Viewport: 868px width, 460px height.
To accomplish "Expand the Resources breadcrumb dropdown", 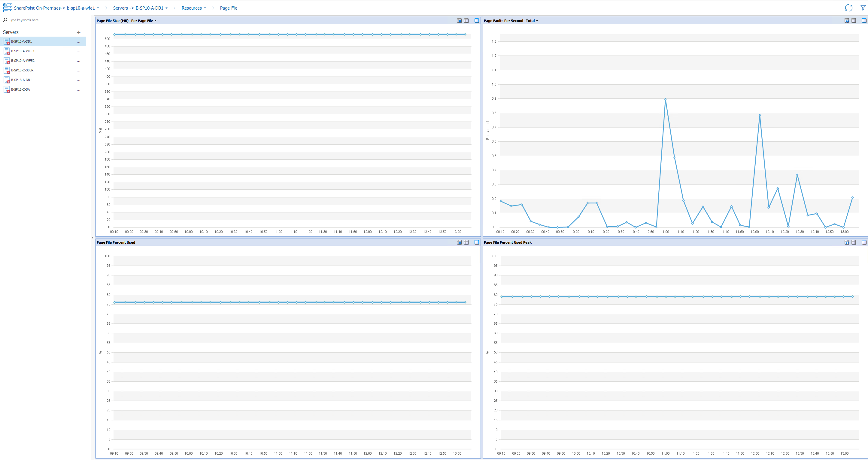I will 194,8.
